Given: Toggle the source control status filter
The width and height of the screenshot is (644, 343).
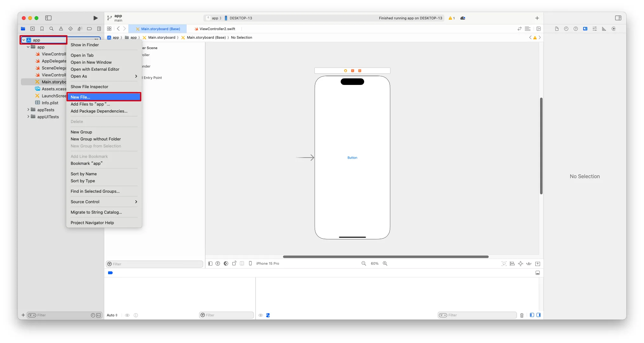Looking at the screenshot, I should pyautogui.click(x=99, y=315).
